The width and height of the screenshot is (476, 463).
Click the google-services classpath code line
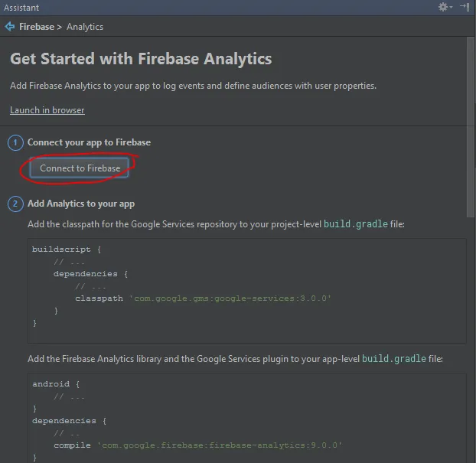(203, 298)
